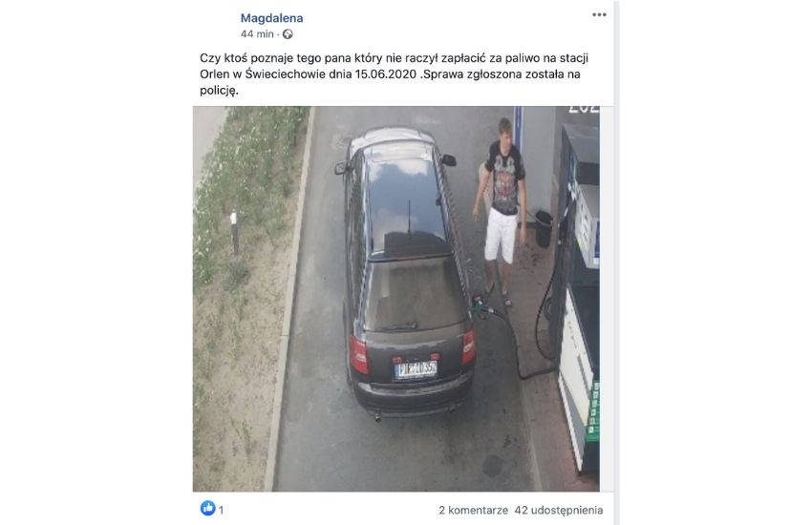The height and width of the screenshot is (525, 812).
Task: Open the post options three-dot menu
Action: pyautogui.click(x=599, y=15)
